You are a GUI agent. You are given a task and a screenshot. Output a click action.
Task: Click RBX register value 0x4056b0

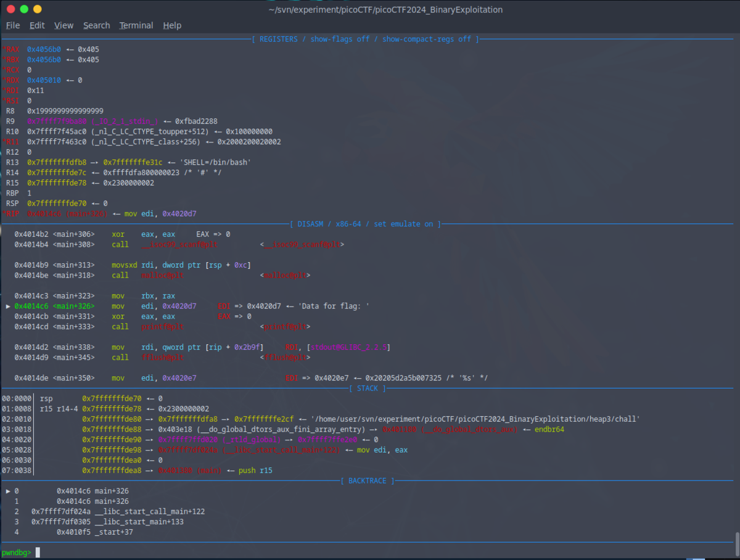(x=44, y=60)
